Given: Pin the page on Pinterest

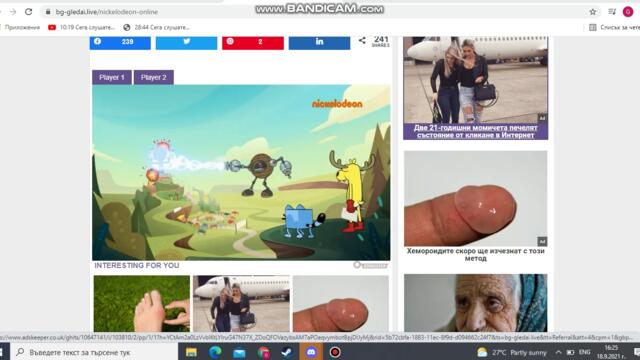Looking at the screenshot, I should coord(253,42).
